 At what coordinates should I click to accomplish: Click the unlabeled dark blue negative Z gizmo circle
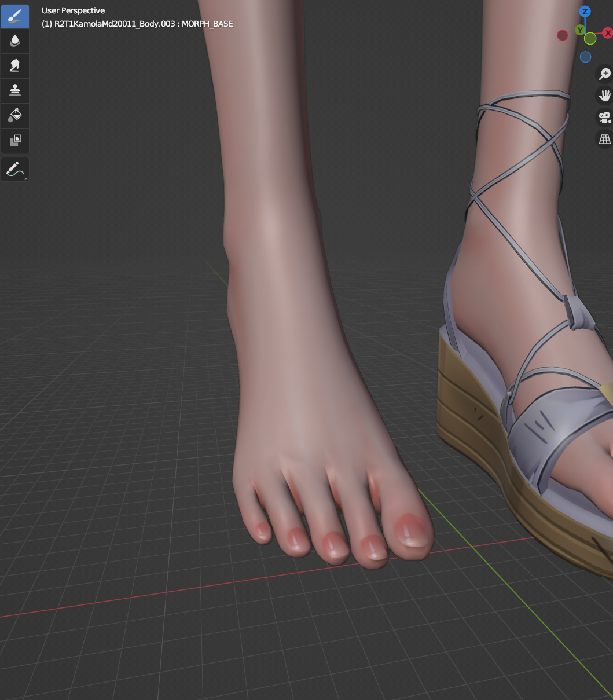(585, 57)
